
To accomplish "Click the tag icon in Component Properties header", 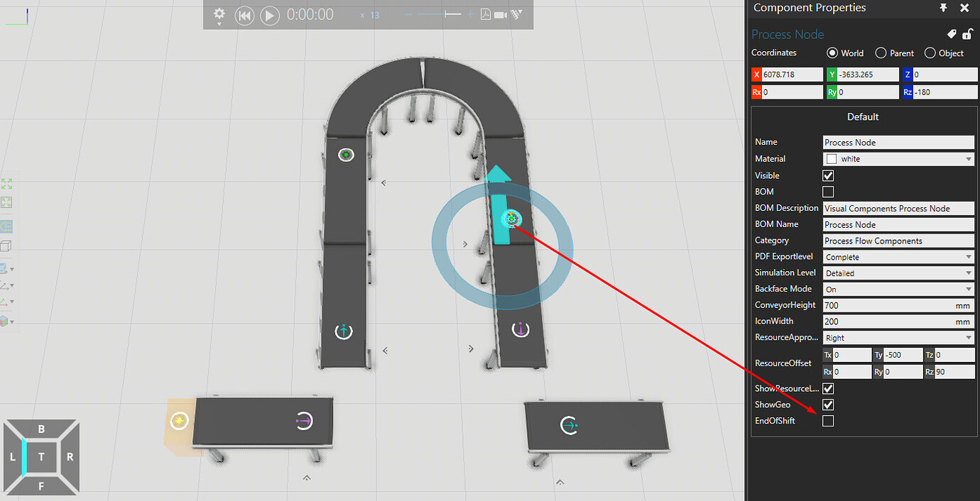I will (952, 34).
